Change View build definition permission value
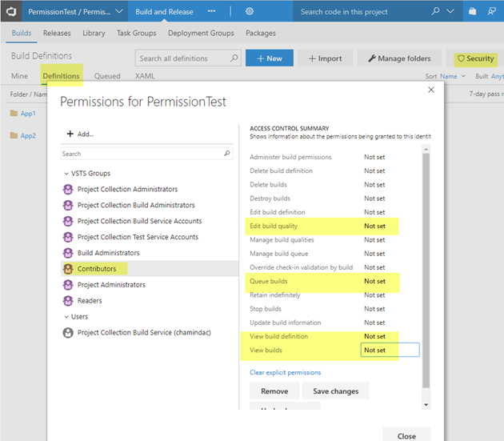 374,336
